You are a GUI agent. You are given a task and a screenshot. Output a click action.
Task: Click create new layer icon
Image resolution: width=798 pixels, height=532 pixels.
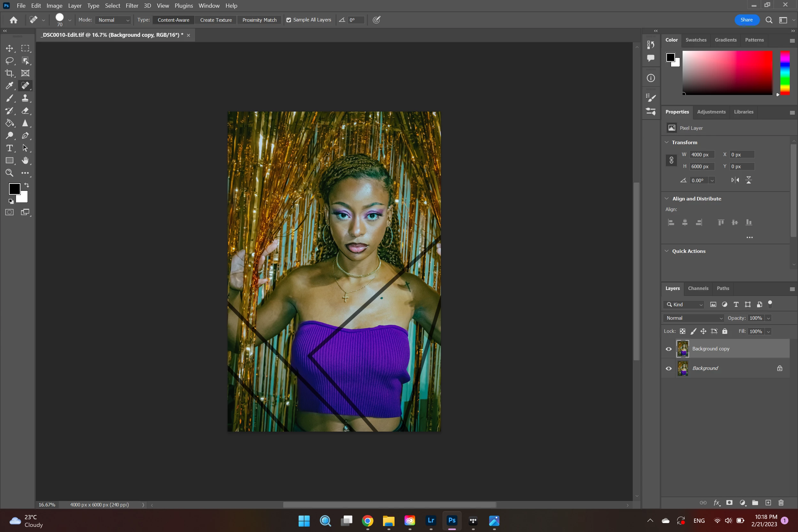point(768,503)
